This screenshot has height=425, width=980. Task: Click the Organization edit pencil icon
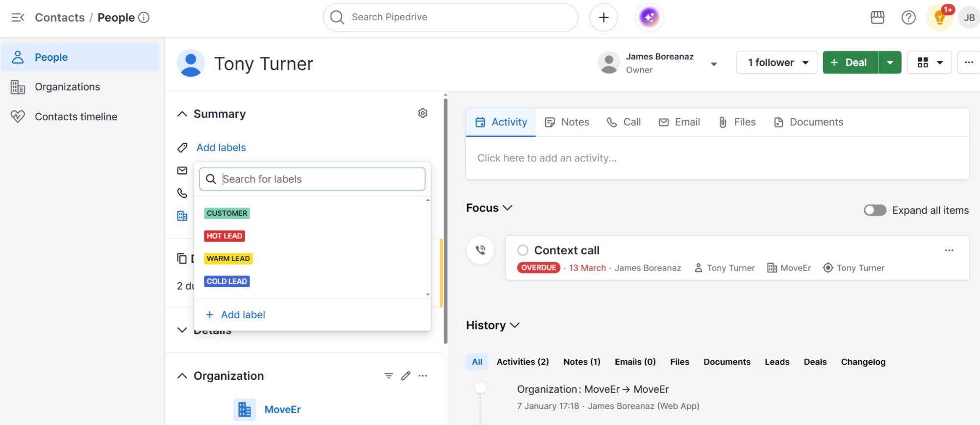(405, 376)
